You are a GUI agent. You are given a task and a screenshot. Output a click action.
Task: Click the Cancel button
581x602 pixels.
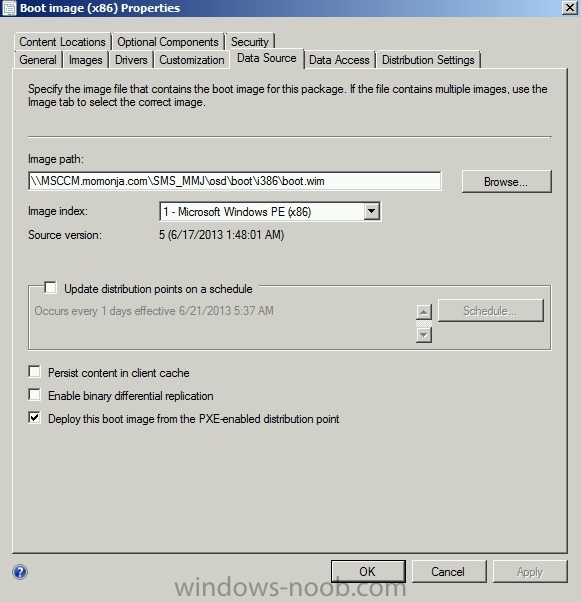[x=448, y=571]
